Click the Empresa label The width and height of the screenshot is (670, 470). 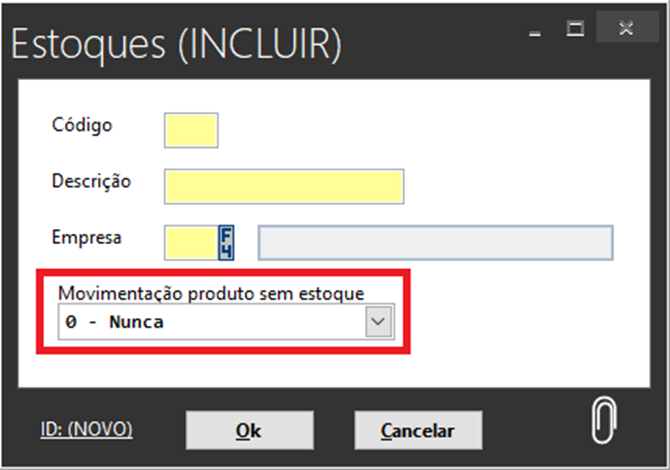[x=86, y=238]
